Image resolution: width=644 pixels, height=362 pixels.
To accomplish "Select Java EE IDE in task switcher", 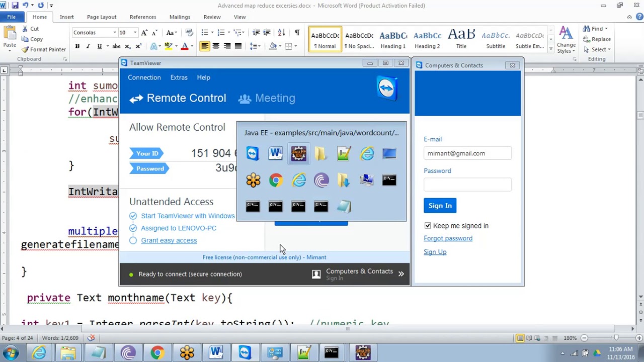I will pos(298,153).
